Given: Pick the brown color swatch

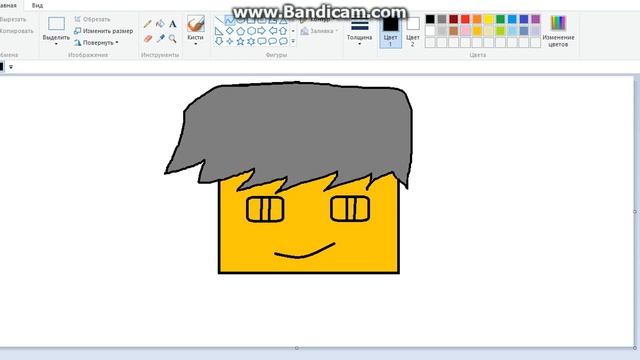Looking at the screenshot, I should tap(453, 31).
